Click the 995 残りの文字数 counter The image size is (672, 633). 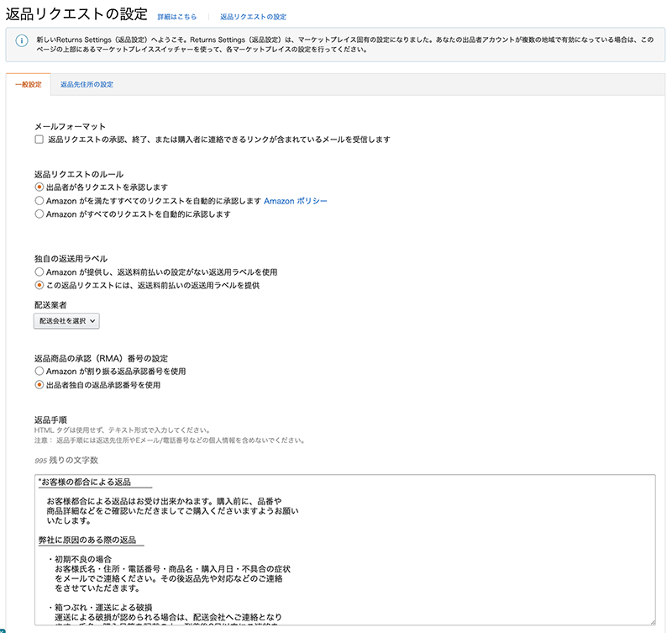coord(66,460)
